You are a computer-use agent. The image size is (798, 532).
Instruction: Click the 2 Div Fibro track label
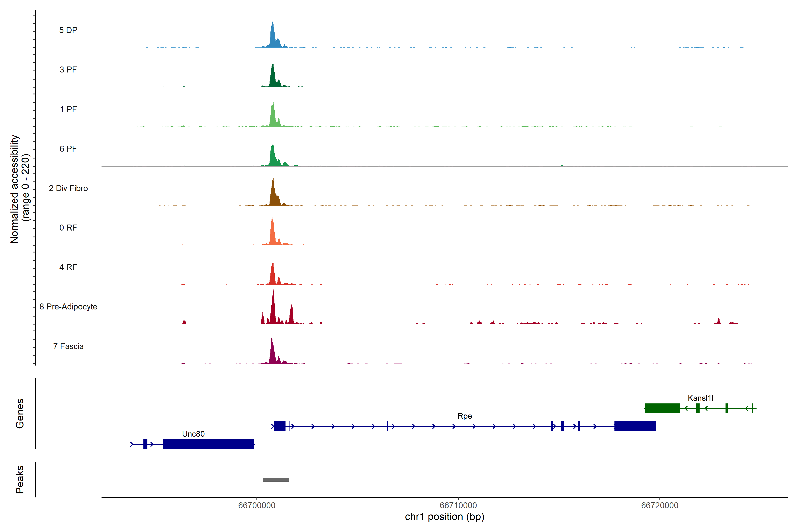pyautogui.click(x=68, y=188)
